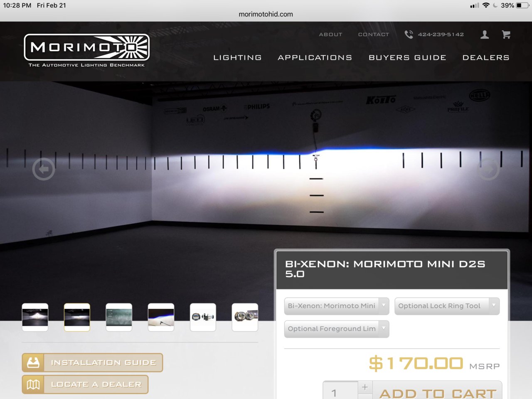Open the shopping cart icon
The width and height of the screenshot is (532, 399).
click(506, 34)
